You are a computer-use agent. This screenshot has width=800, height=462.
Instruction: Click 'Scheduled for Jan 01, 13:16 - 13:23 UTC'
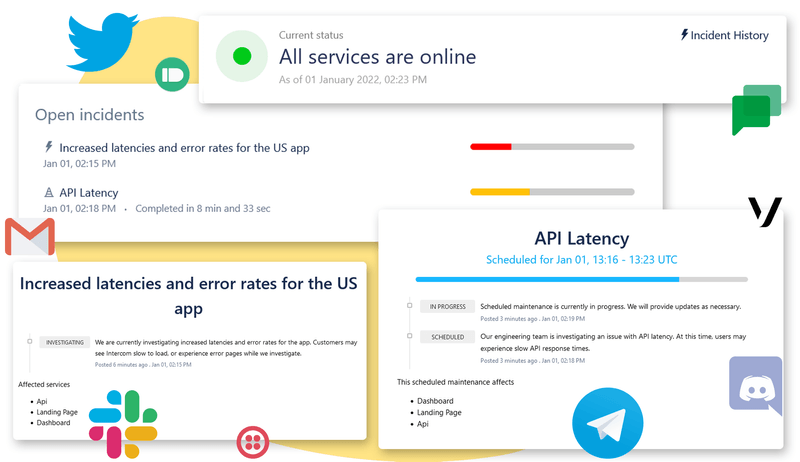click(582, 260)
